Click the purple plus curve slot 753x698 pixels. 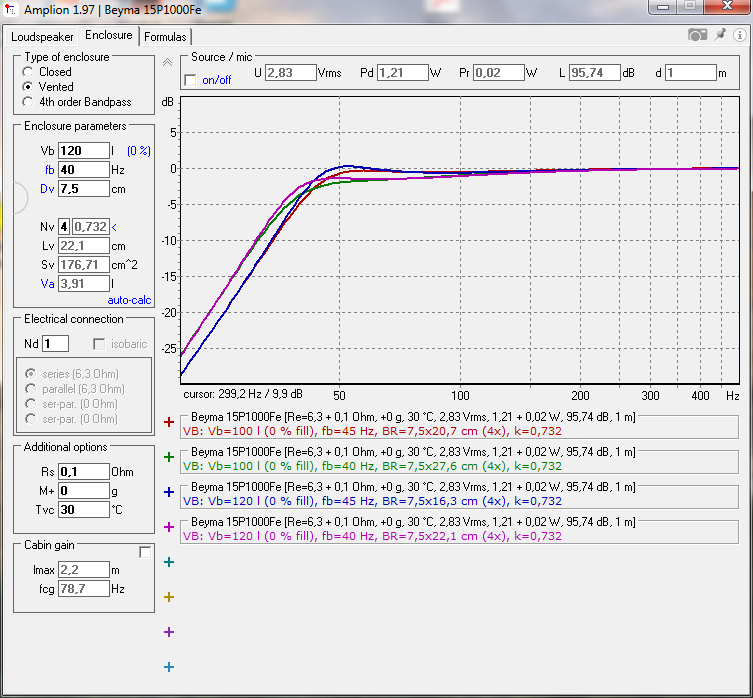169,632
